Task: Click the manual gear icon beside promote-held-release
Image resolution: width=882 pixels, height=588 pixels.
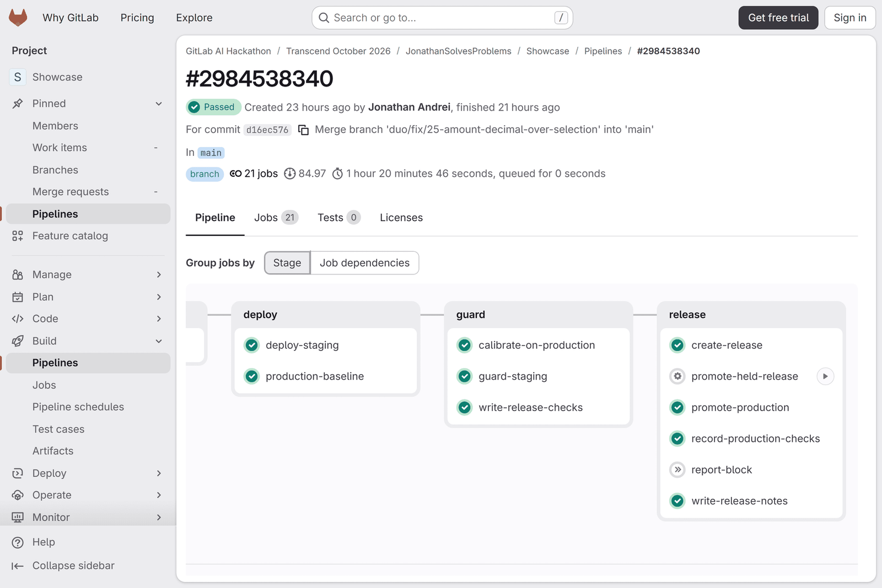Action: click(x=677, y=376)
